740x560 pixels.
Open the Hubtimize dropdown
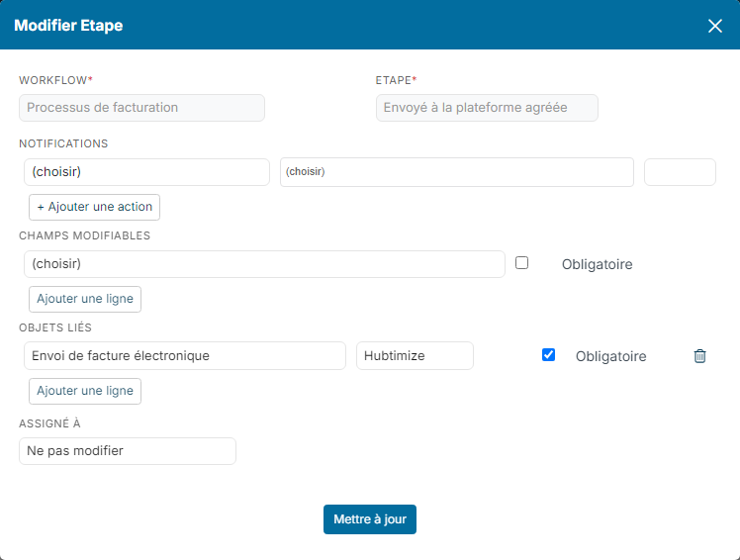(x=415, y=356)
